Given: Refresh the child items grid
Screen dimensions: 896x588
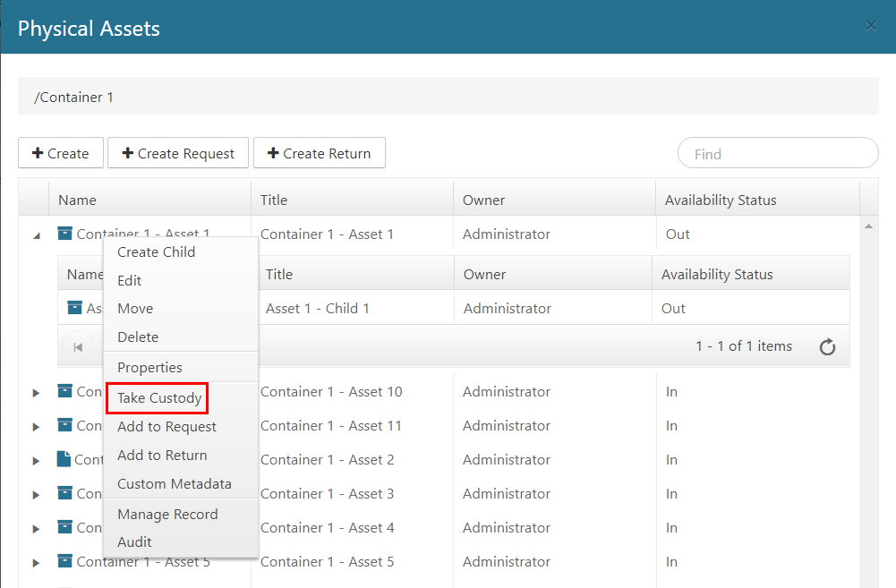Looking at the screenshot, I should pyautogui.click(x=827, y=346).
